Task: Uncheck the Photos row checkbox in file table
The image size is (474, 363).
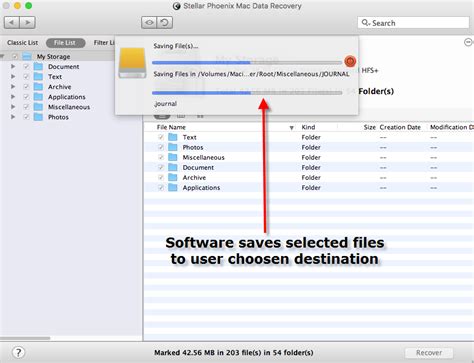Action: click(x=161, y=147)
